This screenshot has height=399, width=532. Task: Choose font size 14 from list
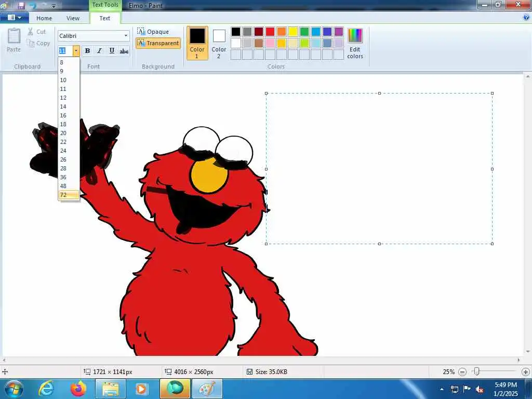tap(69, 107)
